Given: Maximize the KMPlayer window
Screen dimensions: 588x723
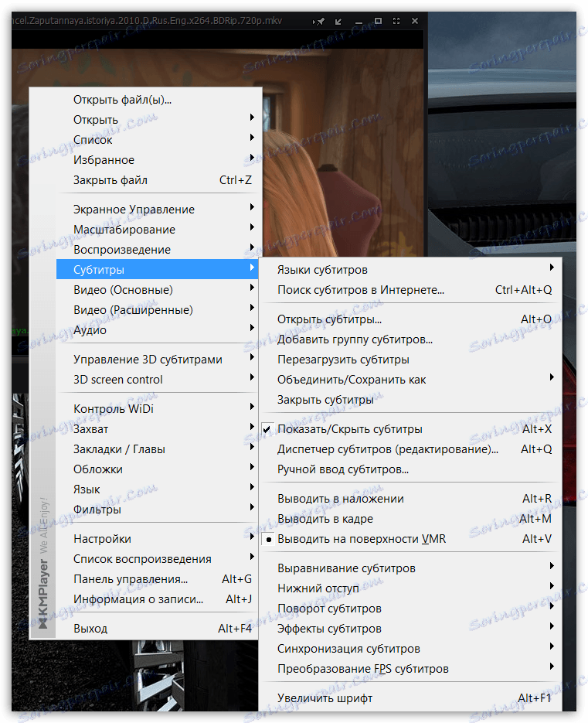Looking at the screenshot, I should pos(378,21).
